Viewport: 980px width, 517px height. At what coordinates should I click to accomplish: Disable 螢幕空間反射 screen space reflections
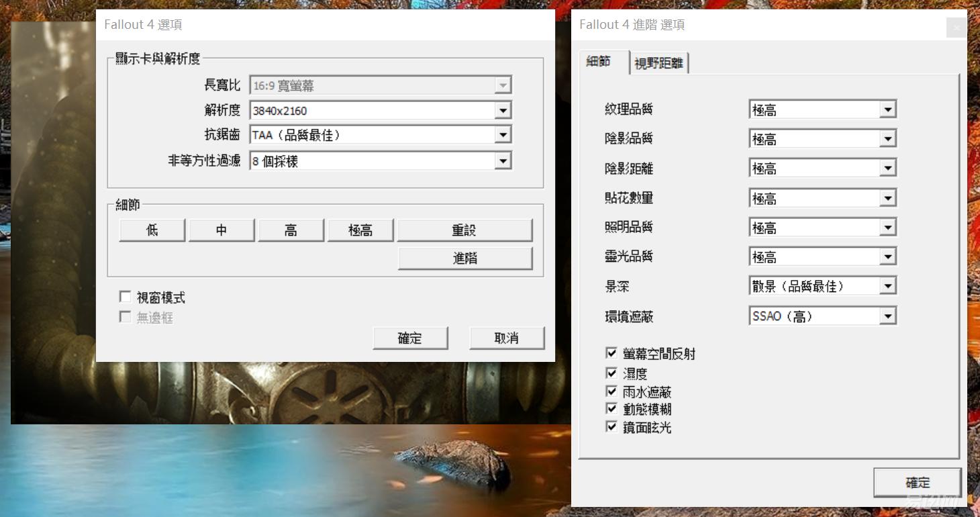pos(611,353)
